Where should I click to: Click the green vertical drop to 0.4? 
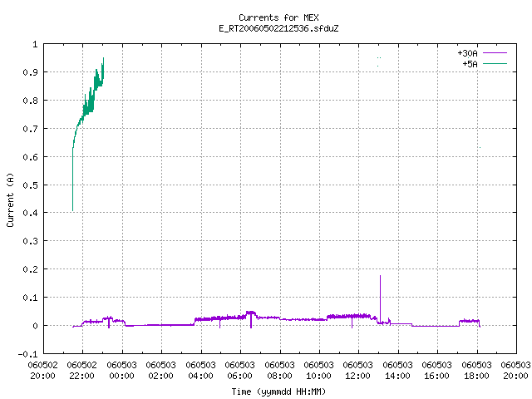click(72, 180)
